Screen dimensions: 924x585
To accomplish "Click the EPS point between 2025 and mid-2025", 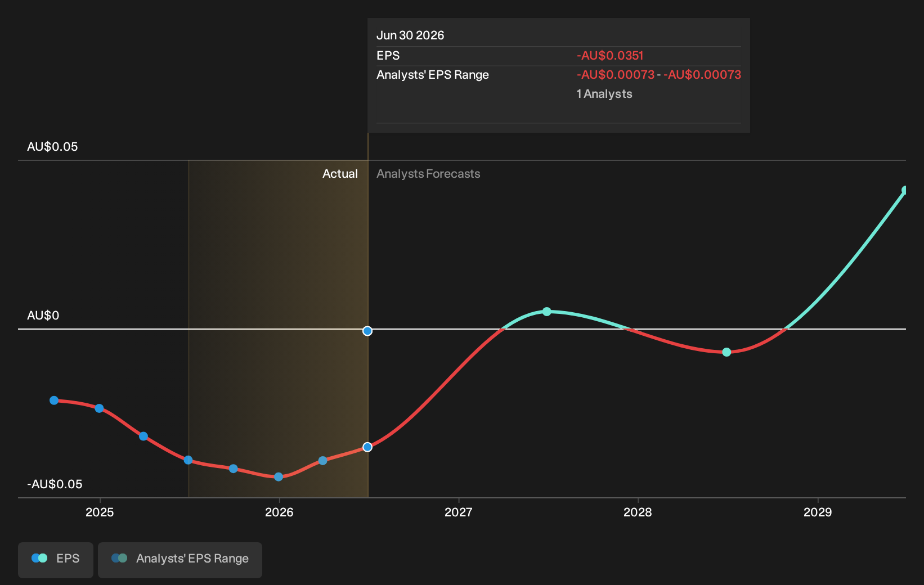I will pos(143,436).
